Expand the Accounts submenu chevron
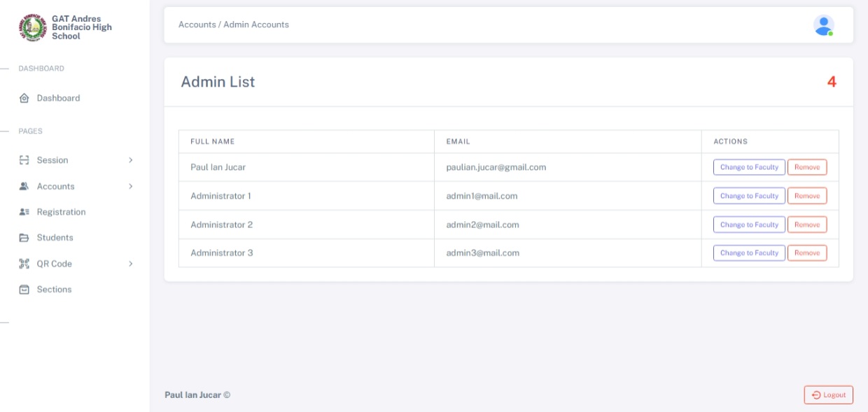 pyautogui.click(x=130, y=187)
